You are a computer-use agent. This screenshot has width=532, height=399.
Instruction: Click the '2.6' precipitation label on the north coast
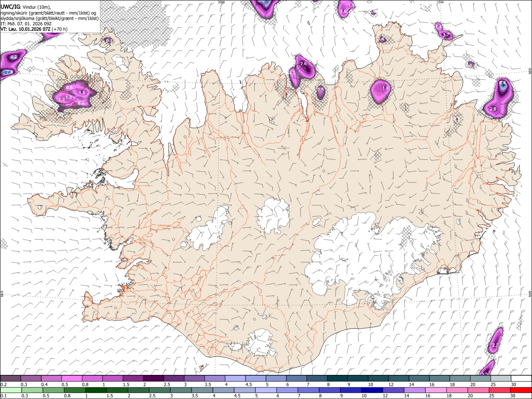coord(303,64)
